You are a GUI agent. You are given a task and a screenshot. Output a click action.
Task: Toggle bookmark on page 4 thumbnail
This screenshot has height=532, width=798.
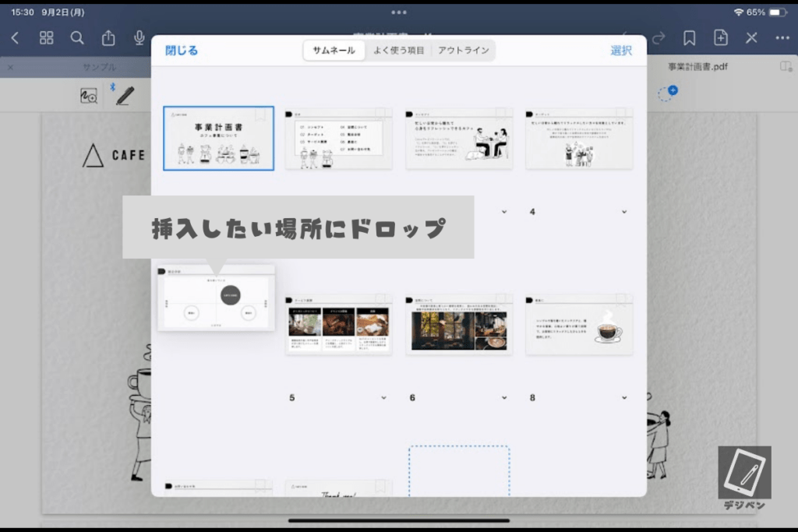pos(620,114)
